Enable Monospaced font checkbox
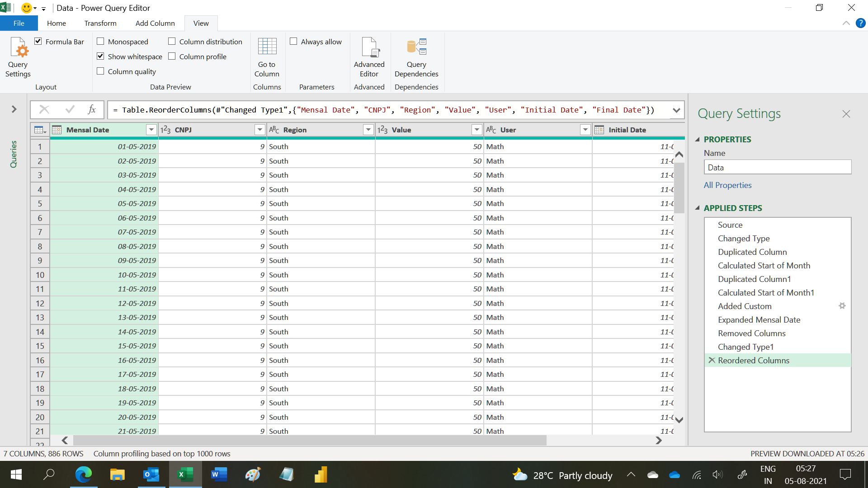 click(100, 42)
